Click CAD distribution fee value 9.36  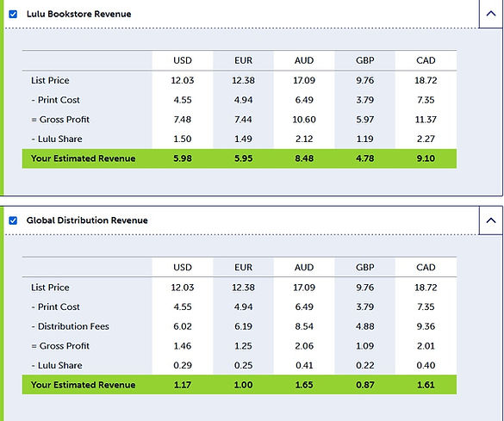point(426,326)
